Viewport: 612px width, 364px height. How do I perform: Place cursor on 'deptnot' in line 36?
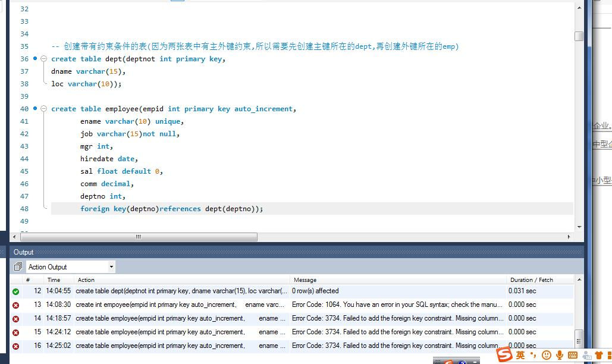141,59
